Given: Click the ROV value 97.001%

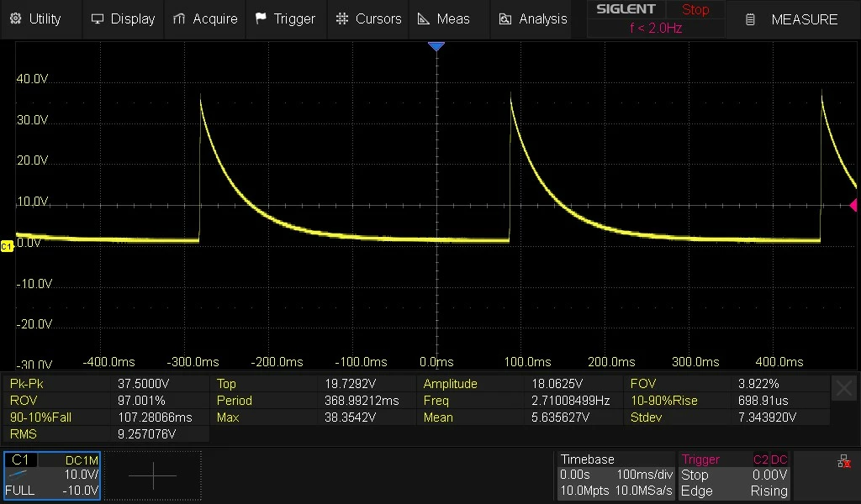Looking at the screenshot, I should pyautogui.click(x=141, y=401).
